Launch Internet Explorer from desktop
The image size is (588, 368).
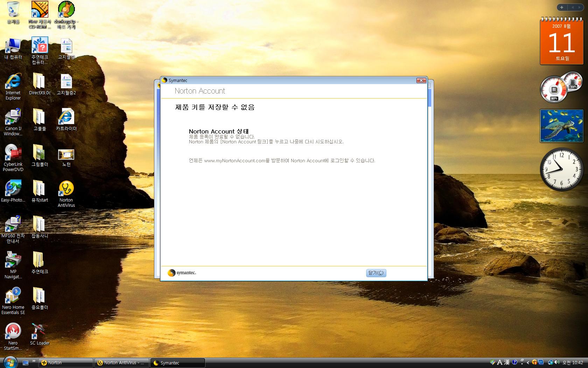tap(13, 87)
